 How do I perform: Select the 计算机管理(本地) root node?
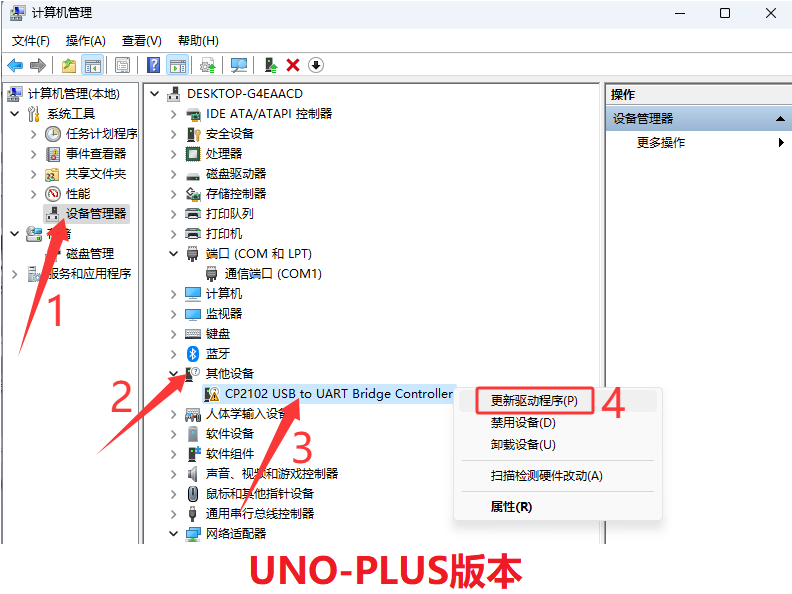click(x=74, y=93)
